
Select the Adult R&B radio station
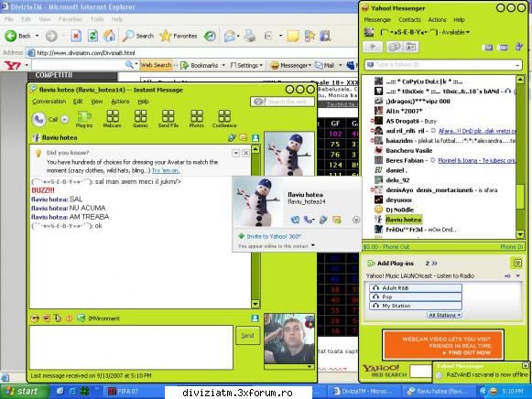[x=416, y=287]
